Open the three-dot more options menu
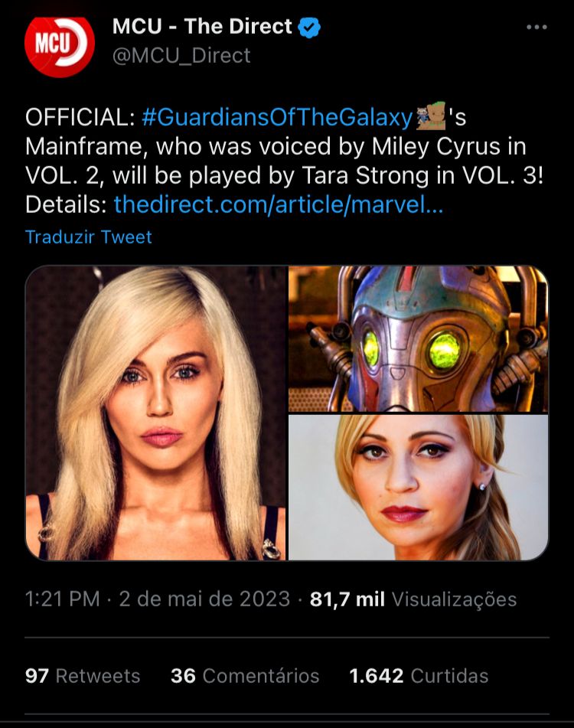Viewport: 574px width, 728px height. coord(536,28)
